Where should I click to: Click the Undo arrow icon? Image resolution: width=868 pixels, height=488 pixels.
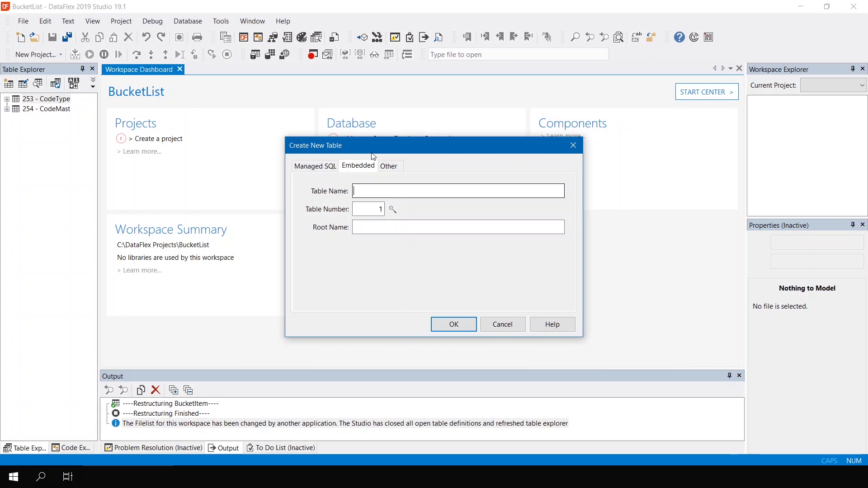[x=146, y=37]
